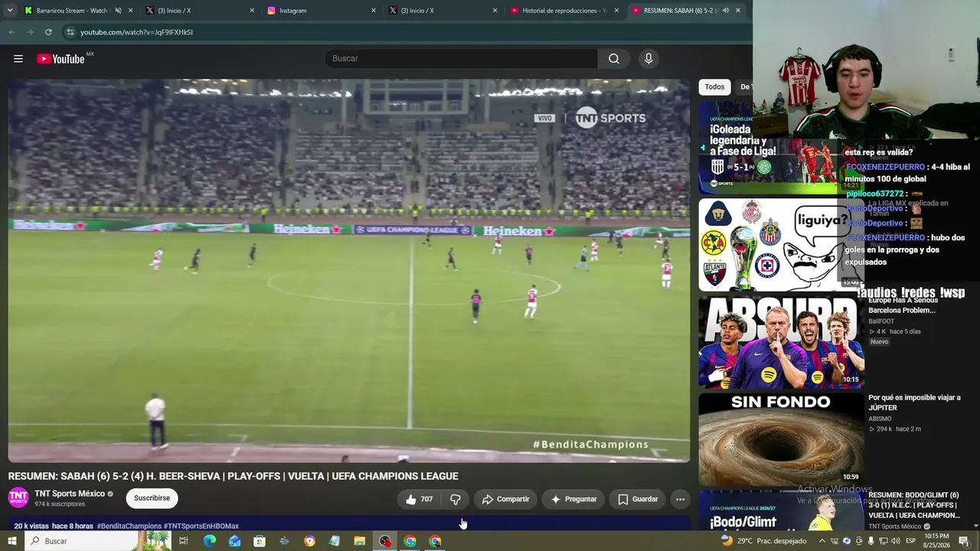980x551 pixels.
Task: Click the #BenditaChampions hashtag link
Action: tap(129, 527)
